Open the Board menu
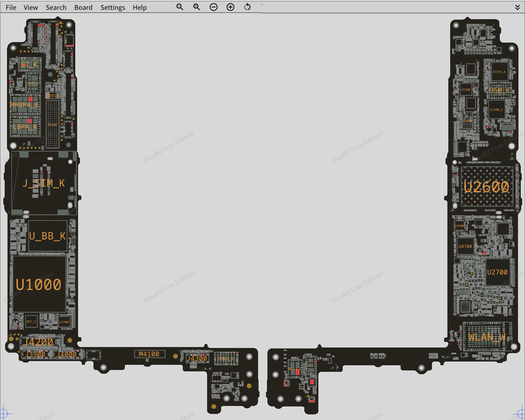The image size is (525, 420). pos(83,7)
